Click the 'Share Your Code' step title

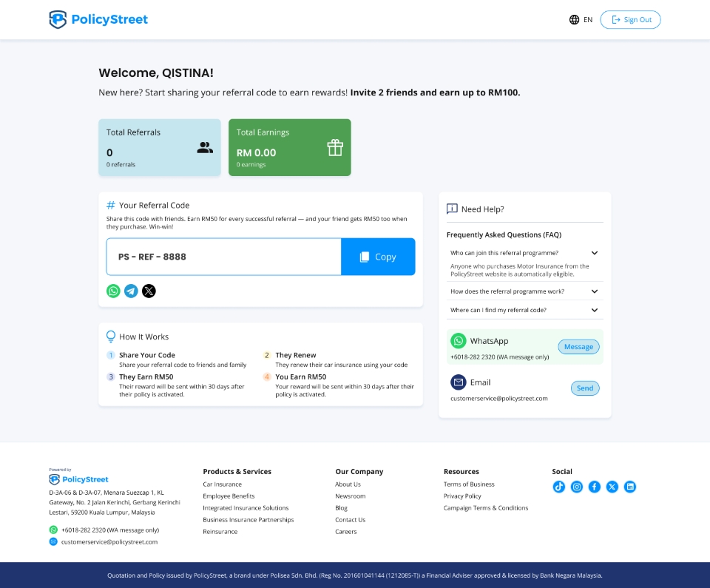click(x=146, y=355)
